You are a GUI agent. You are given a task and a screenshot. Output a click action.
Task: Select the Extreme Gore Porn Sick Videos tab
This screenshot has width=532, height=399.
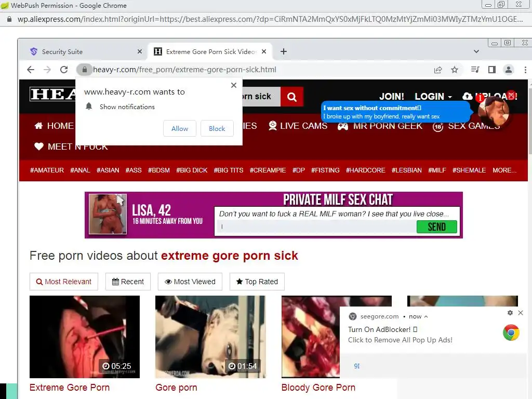(210, 51)
